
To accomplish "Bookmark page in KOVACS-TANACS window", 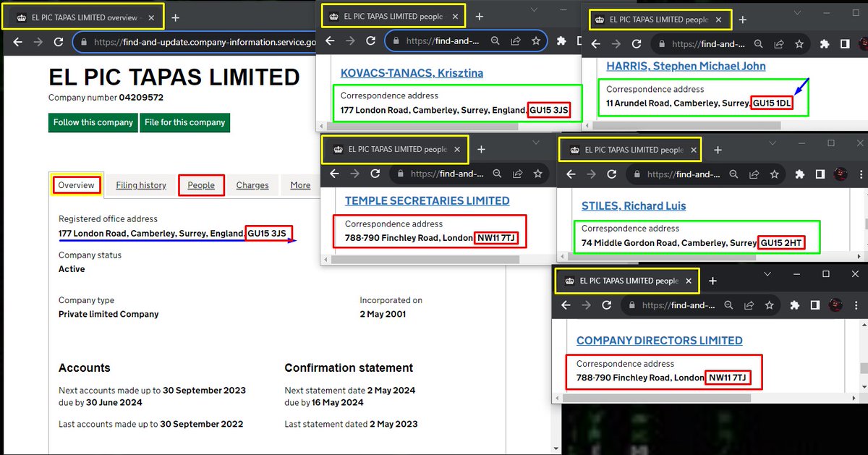I will click(536, 41).
